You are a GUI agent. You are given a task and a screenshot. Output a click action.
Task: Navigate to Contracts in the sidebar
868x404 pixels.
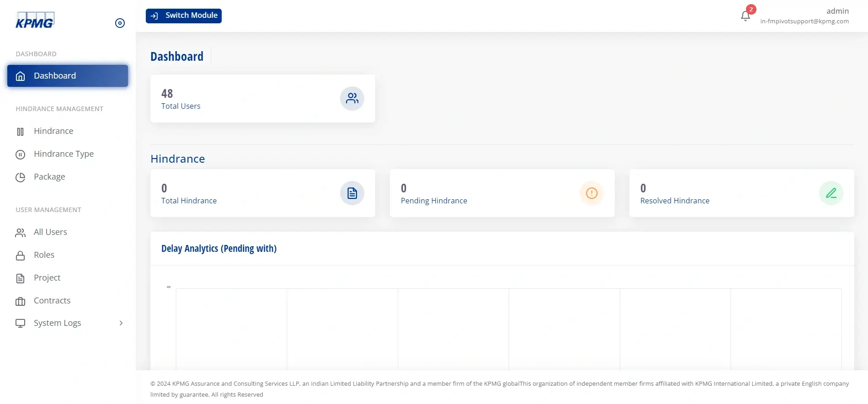(x=52, y=301)
